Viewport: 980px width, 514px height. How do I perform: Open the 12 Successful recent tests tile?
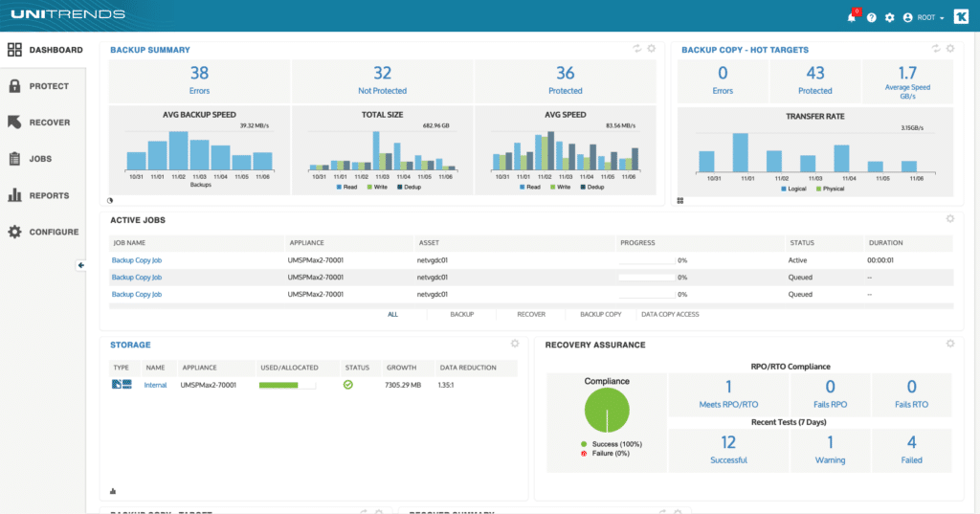click(728, 450)
